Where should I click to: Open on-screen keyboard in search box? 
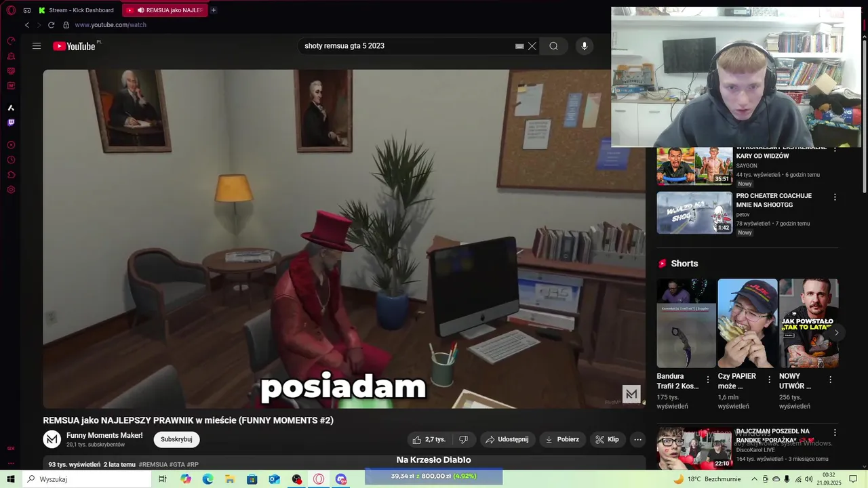pos(519,46)
